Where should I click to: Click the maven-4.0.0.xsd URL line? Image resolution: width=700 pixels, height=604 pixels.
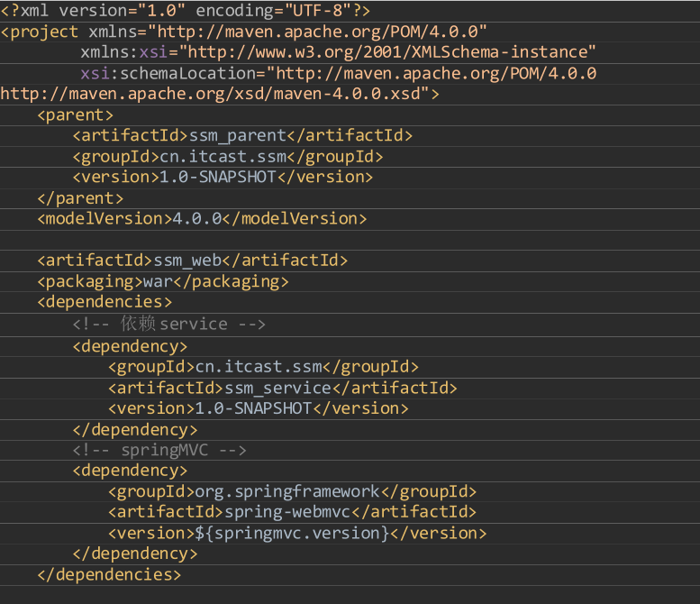(x=220, y=95)
